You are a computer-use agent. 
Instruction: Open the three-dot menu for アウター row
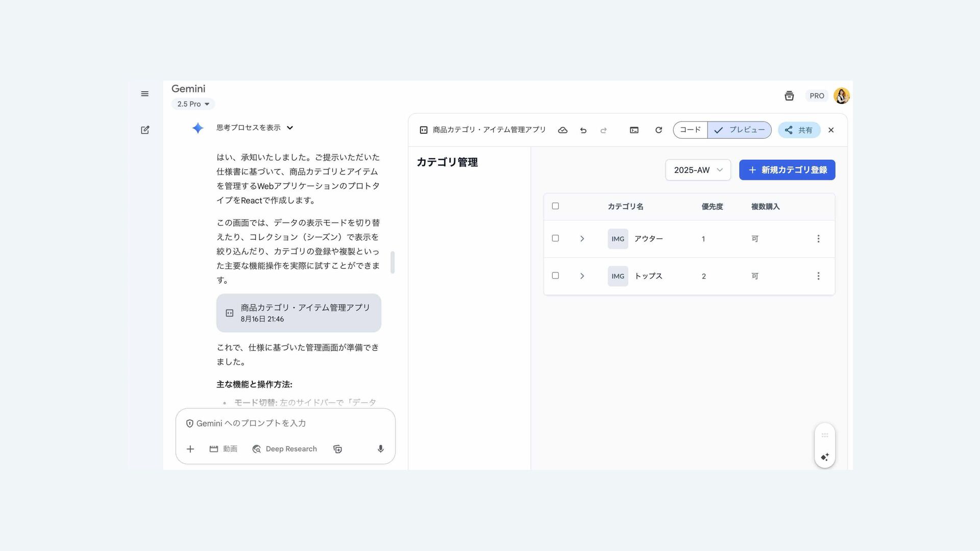(818, 239)
